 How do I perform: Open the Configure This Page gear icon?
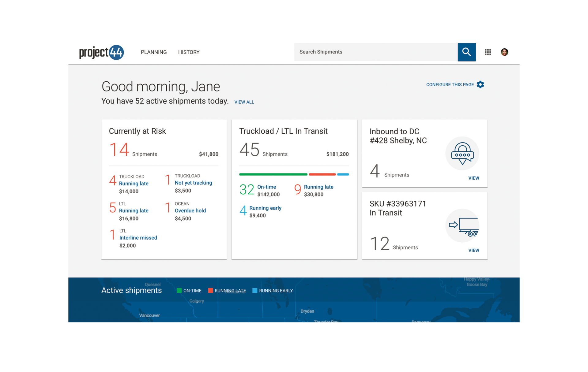(x=481, y=84)
